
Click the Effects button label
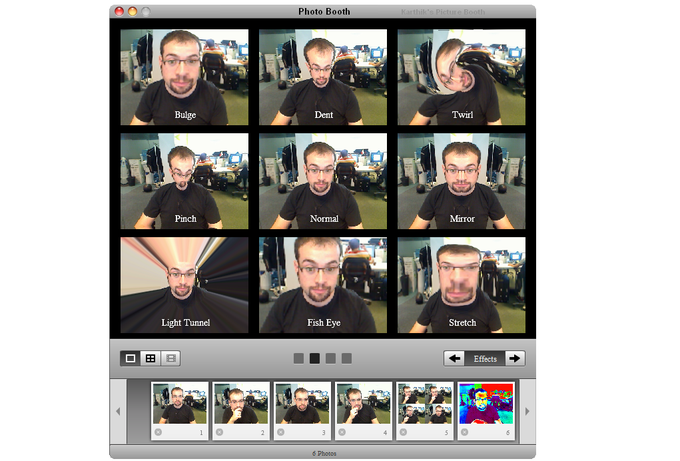point(485,358)
